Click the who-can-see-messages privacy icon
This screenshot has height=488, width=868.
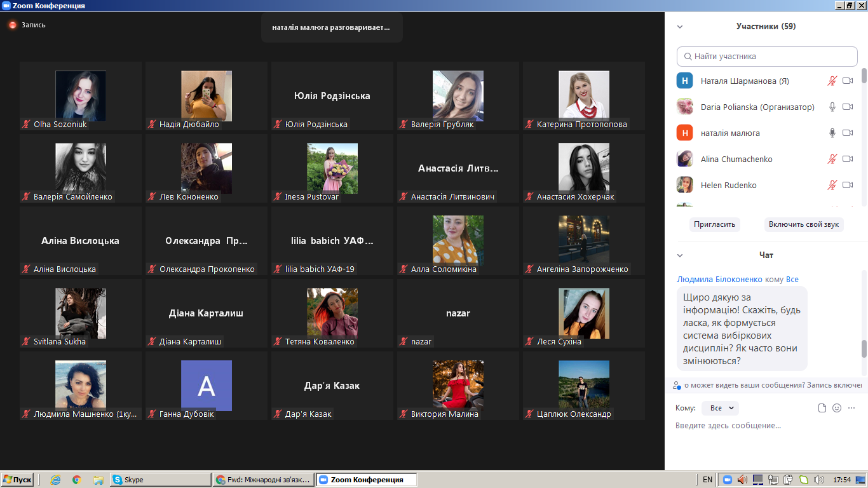[677, 385]
